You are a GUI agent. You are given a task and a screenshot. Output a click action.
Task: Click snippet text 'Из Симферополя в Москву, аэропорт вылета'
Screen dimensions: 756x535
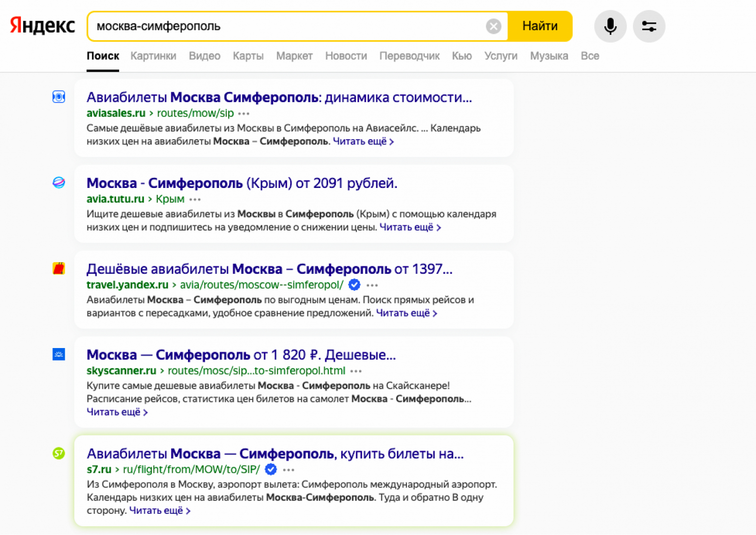tap(193, 484)
